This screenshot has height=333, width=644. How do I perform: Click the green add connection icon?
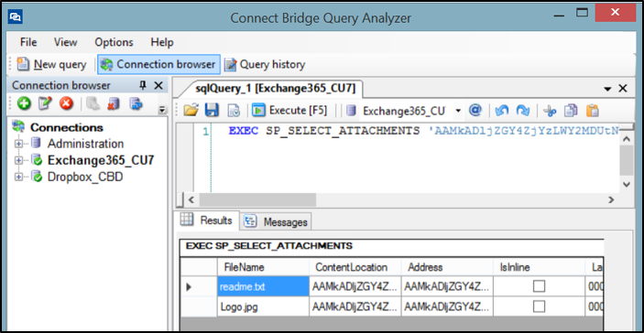(x=24, y=103)
